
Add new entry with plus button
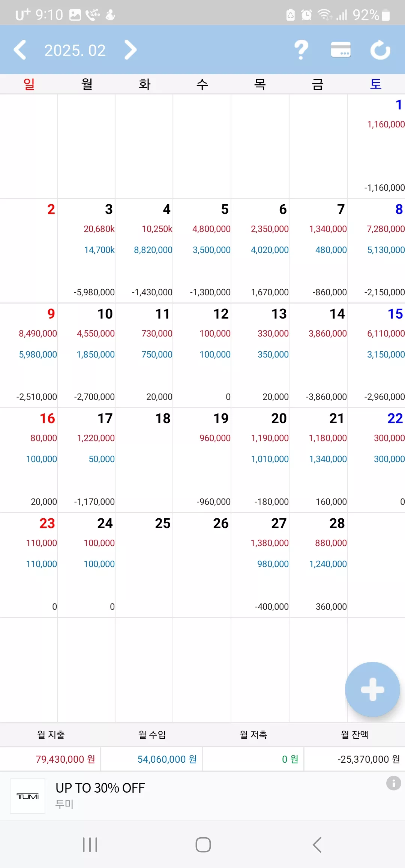pyautogui.click(x=372, y=689)
